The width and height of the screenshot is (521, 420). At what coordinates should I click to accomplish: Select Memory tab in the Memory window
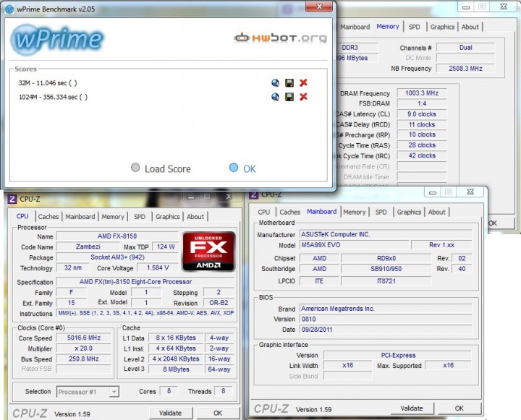coord(388,26)
